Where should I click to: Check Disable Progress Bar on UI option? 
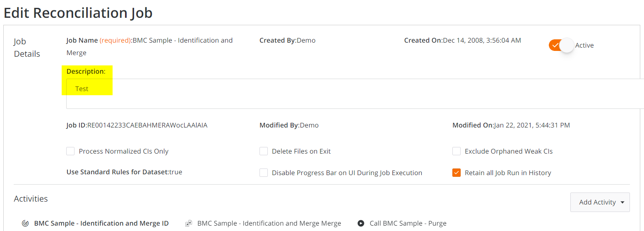click(x=264, y=173)
